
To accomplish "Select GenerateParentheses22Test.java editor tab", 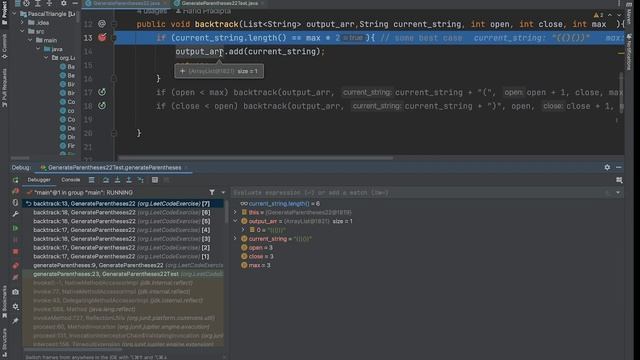I will point(220,3).
